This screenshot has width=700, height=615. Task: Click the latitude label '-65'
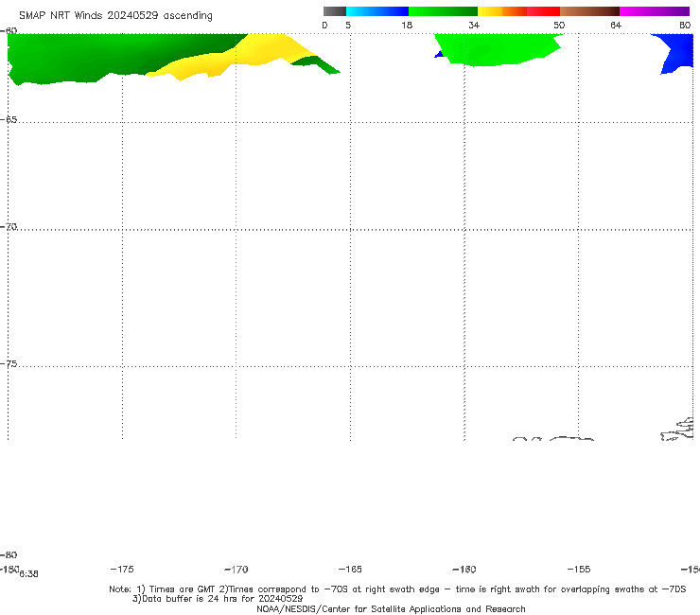(x=9, y=120)
